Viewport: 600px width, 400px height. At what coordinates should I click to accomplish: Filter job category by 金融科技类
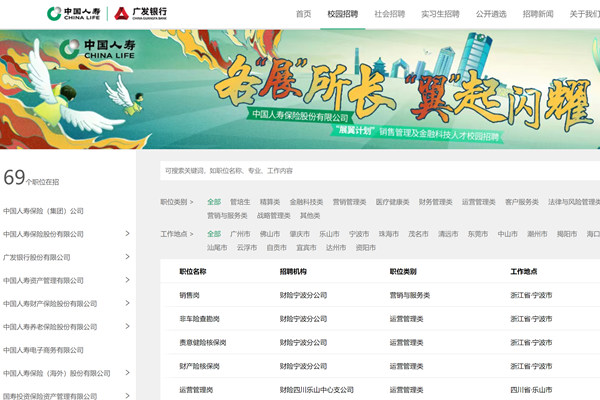[306, 202]
